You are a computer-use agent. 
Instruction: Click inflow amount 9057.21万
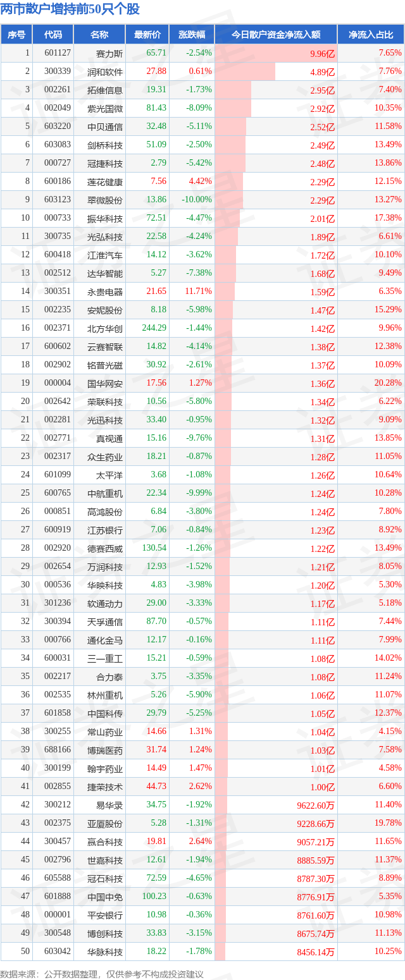[x=316, y=842]
